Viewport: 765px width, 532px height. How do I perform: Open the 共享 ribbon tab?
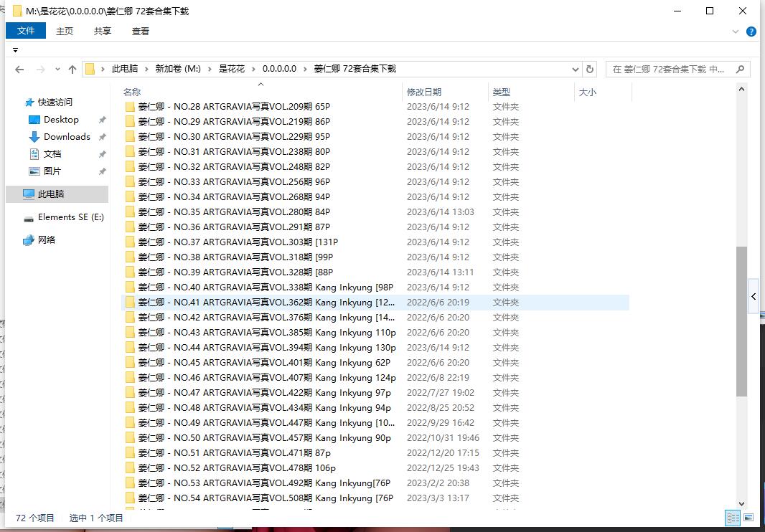tap(103, 32)
